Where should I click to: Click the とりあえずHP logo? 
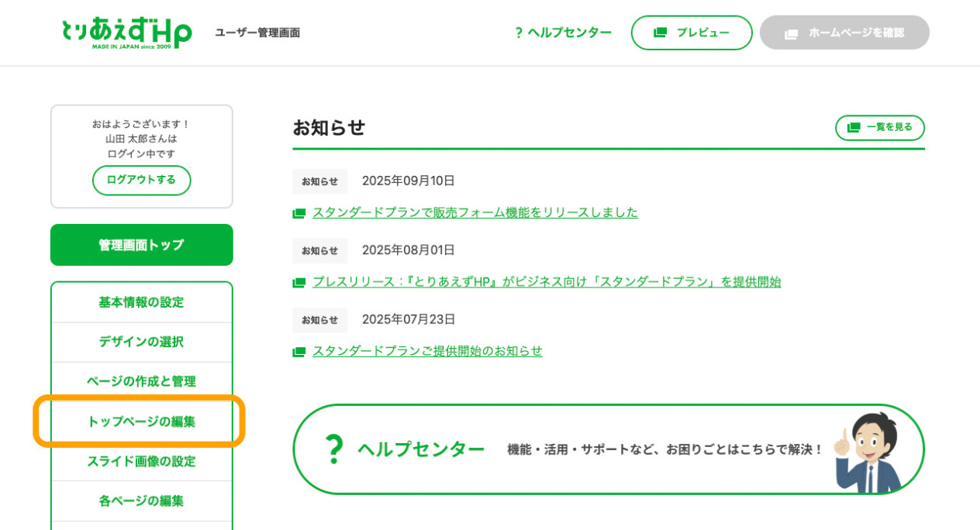[x=126, y=33]
